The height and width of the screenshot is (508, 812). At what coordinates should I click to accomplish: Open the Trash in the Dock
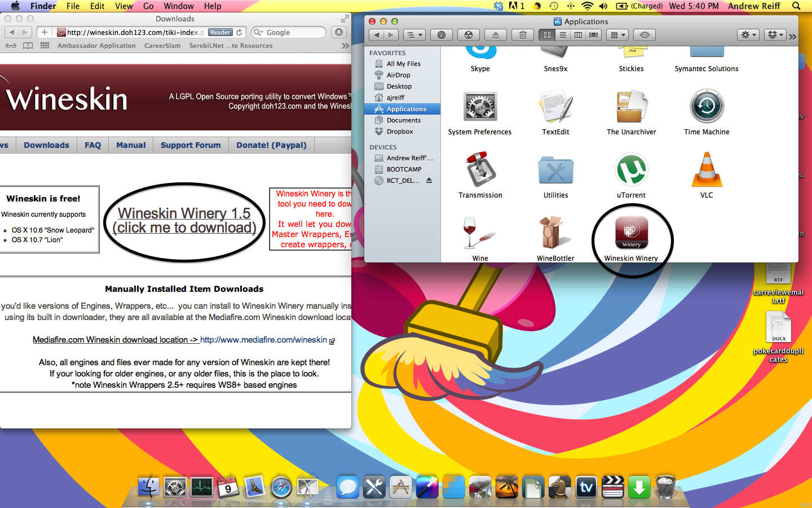(x=665, y=487)
